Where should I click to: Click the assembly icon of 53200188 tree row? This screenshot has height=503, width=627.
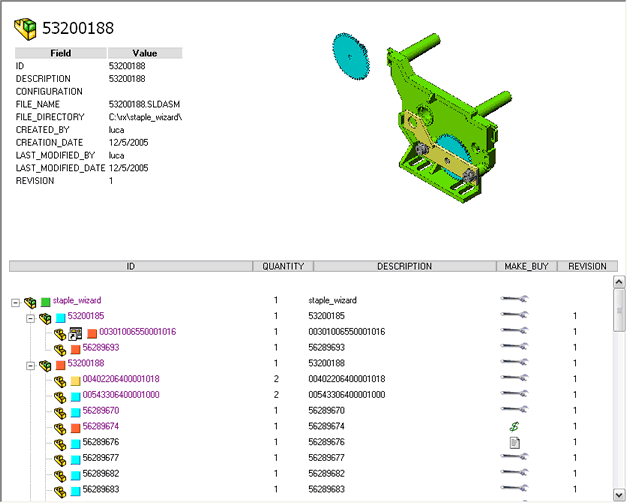click(46, 365)
